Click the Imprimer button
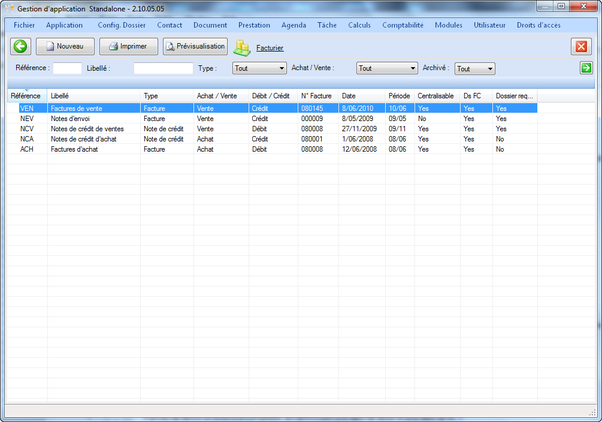 (129, 46)
